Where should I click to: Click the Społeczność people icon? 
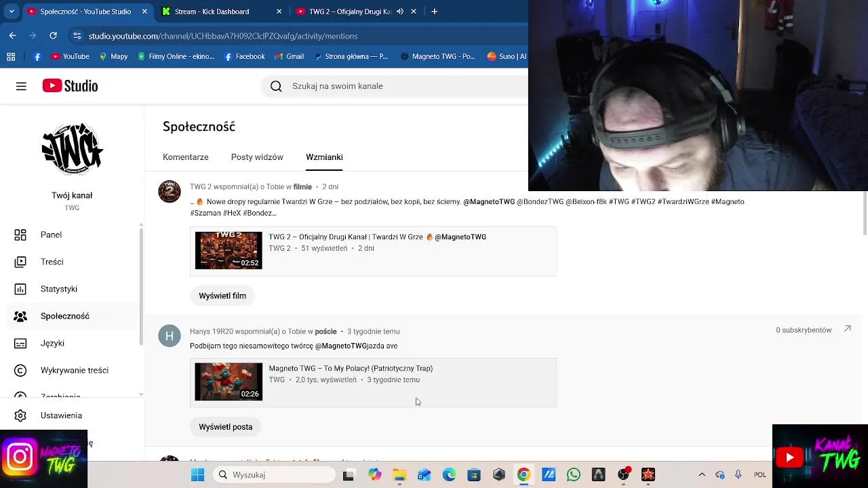20,316
